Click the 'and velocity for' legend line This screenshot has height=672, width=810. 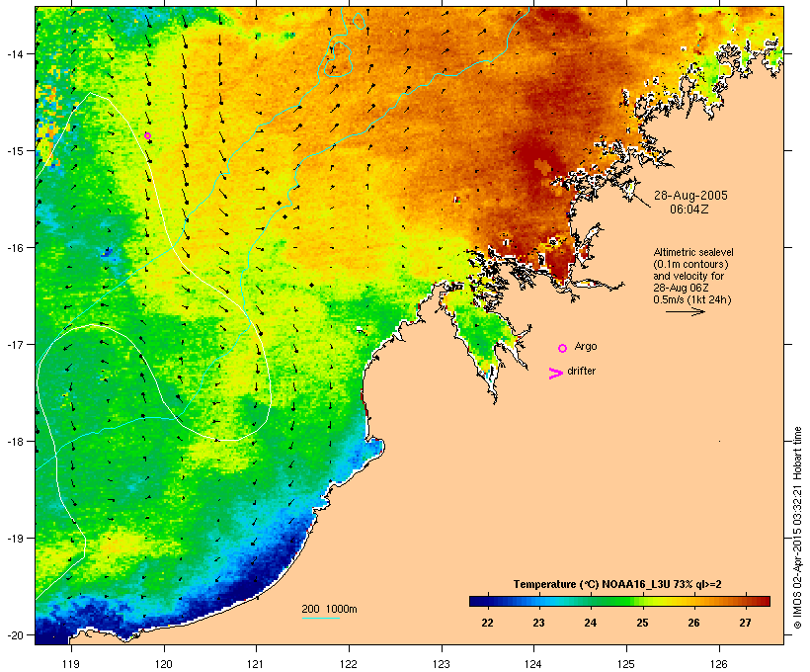(x=688, y=276)
